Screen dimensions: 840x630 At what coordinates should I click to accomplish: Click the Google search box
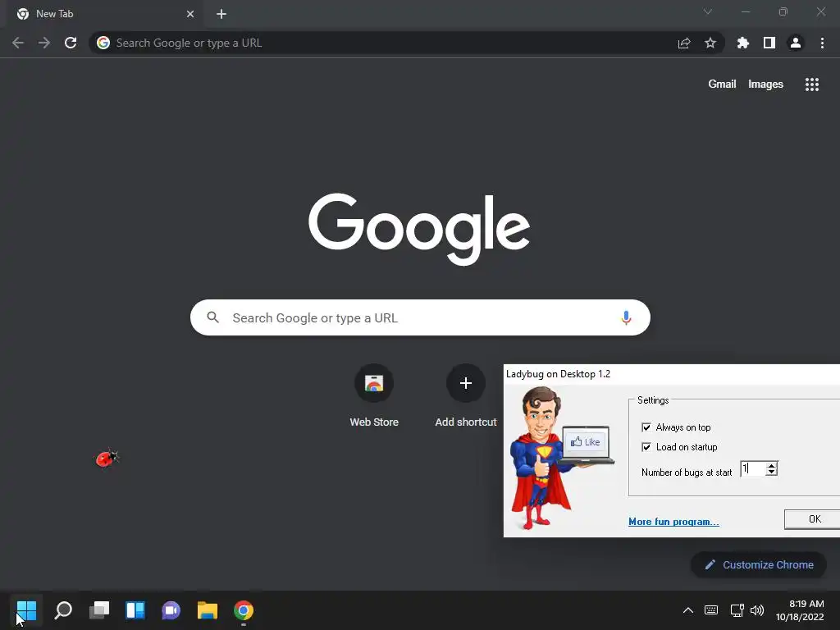(420, 317)
